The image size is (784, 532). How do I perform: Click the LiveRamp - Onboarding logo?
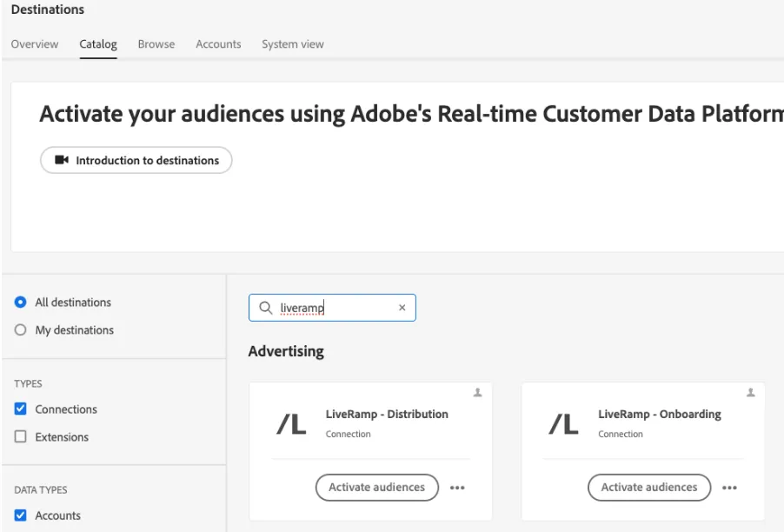563,424
